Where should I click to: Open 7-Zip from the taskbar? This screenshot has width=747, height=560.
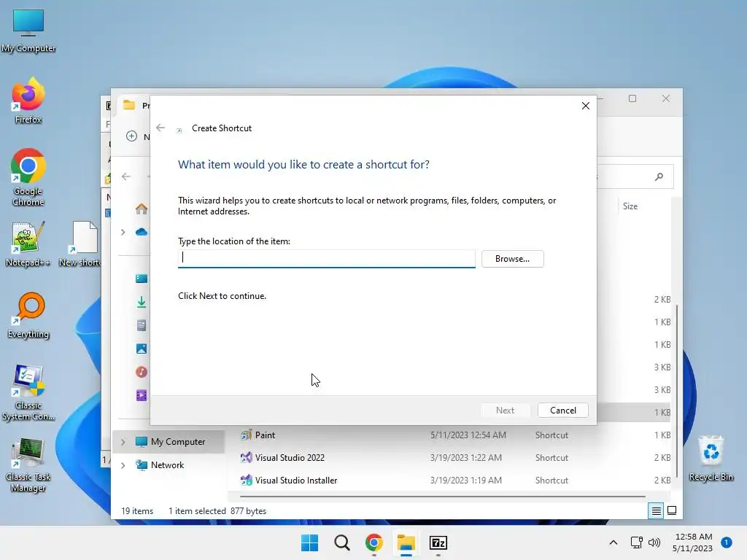point(438,542)
